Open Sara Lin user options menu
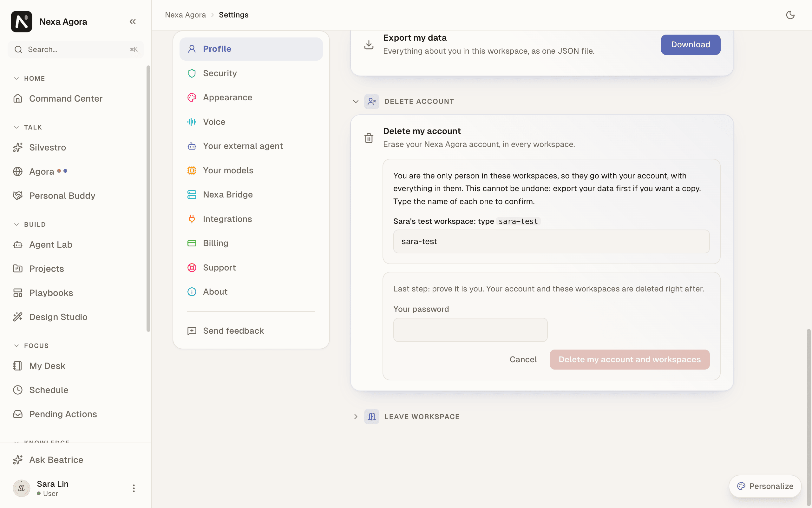Viewport: 812px width, 508px height. pyautogui.click(x=134, y=488)
